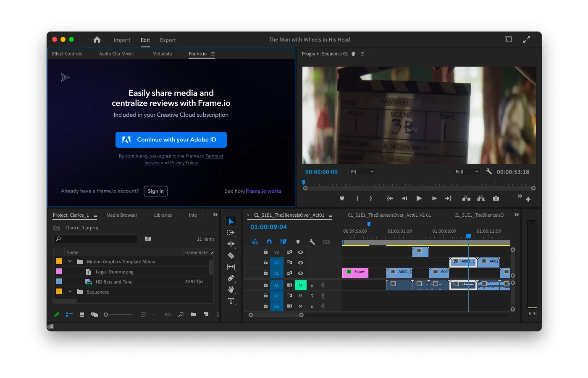Click Mark Out in Program monitor
Screen dimensions: 588x378
[x=371, y=198]
